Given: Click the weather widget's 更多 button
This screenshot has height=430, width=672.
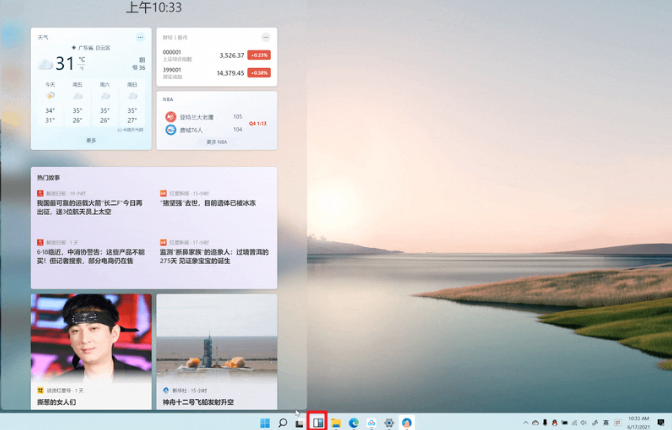Looking at the screenshot, I should pos(91,141).
